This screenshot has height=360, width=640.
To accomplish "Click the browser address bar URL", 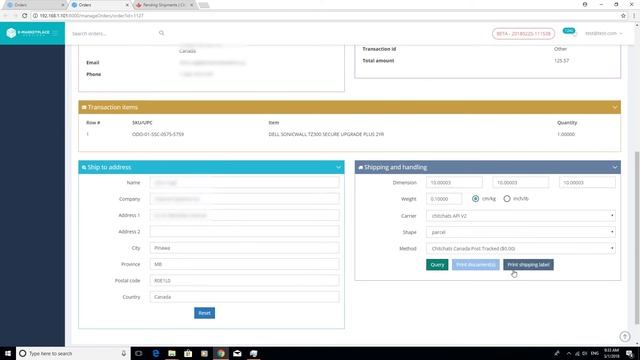I will coord(92,16).
